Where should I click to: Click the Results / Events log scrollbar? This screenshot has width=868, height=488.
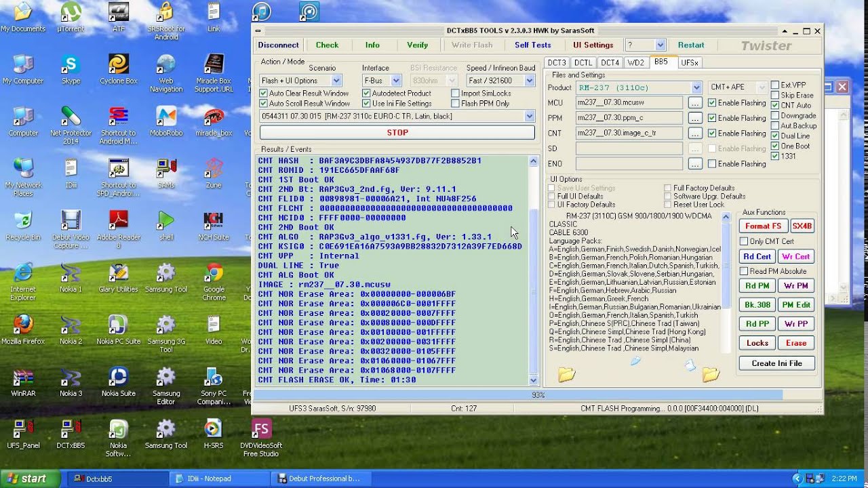[x=533, y=271]
